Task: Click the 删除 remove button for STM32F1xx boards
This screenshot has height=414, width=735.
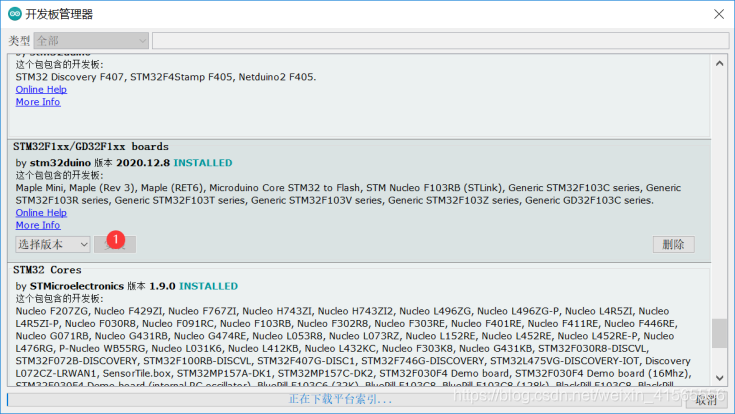Action: 674,244
